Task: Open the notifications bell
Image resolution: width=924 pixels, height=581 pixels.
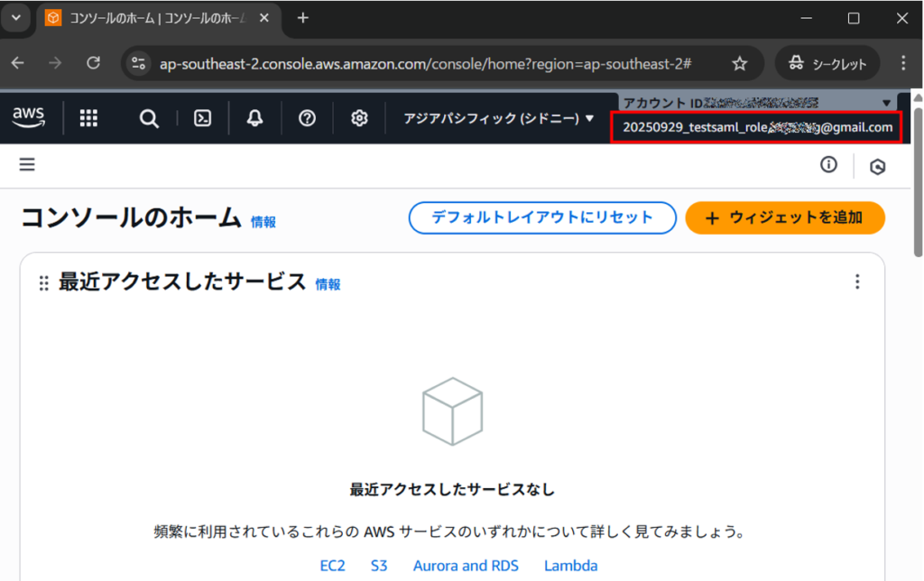Action: [255, 118]
